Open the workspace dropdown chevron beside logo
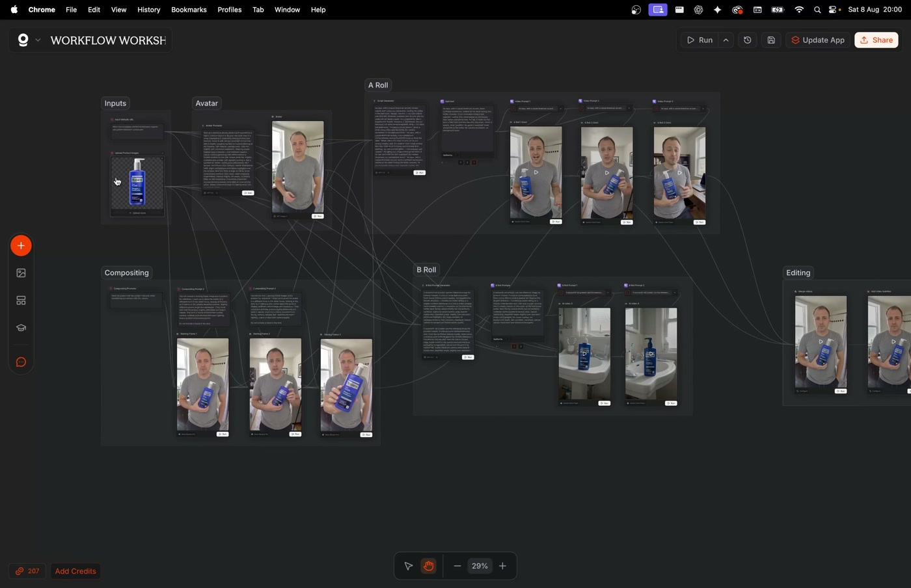This screenshot has height=588, width=911. coord(38,40)
